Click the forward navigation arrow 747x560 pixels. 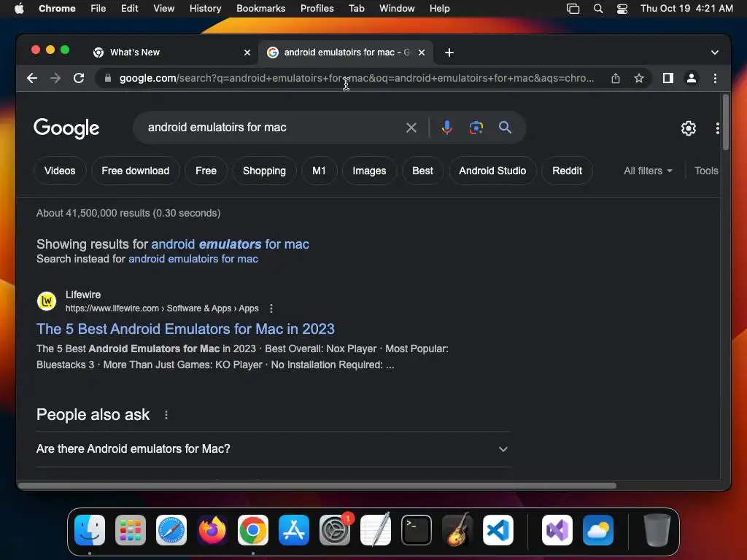(55, 78)
